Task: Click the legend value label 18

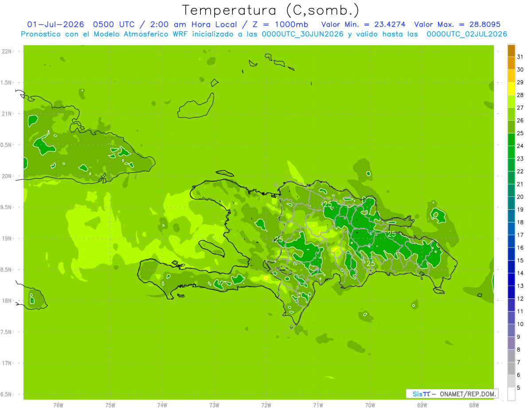Action: coord(520,222)
